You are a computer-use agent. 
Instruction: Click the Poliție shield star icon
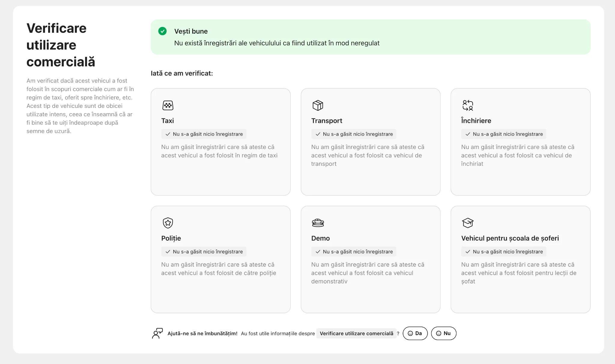tap(168, 223)
